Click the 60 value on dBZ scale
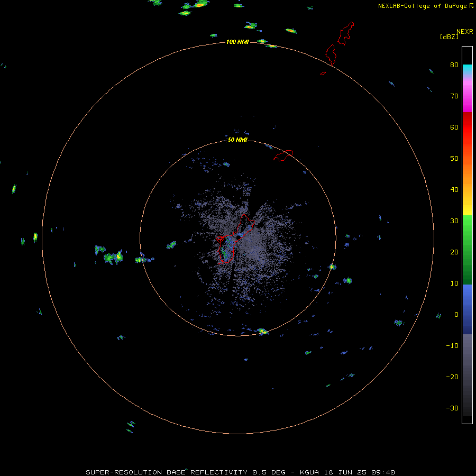The width and height of the screenshot is (476, 476). (454, 127)
